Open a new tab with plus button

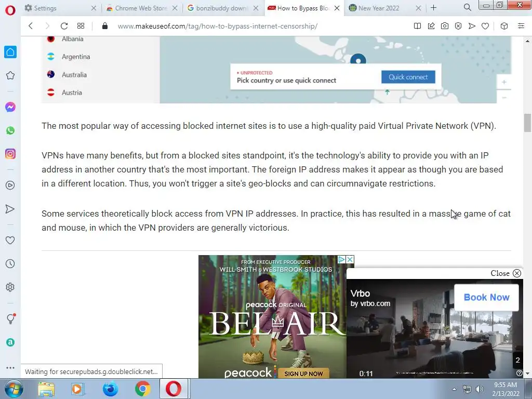pos(434,7)
